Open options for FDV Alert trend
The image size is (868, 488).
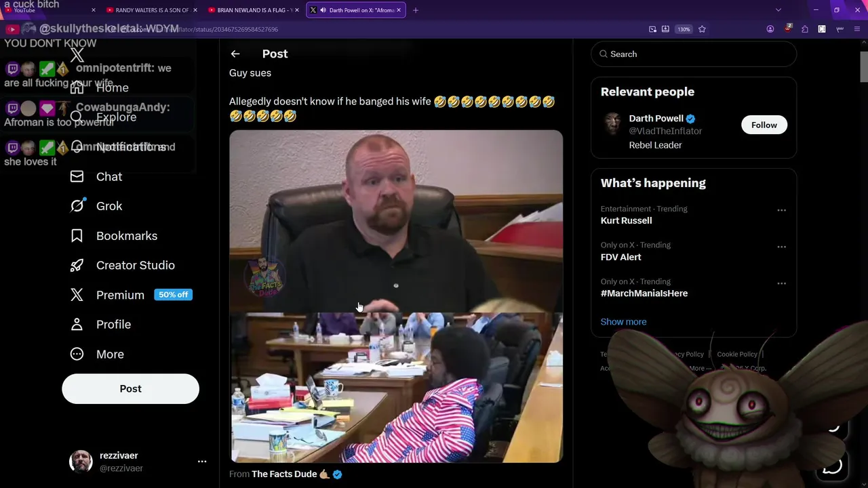(781, 247)
